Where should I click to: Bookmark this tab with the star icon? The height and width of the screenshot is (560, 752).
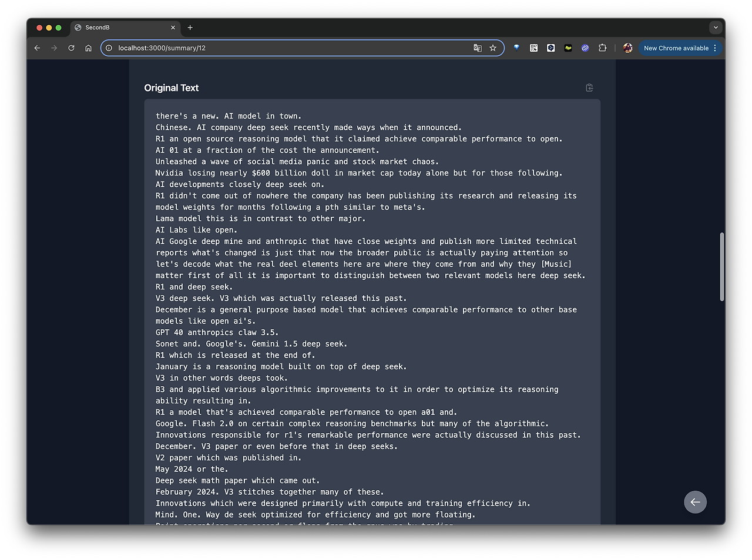pos(493,48)
